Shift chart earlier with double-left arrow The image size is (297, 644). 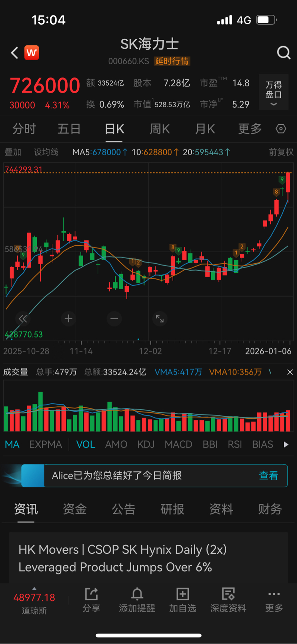(23, 319)
